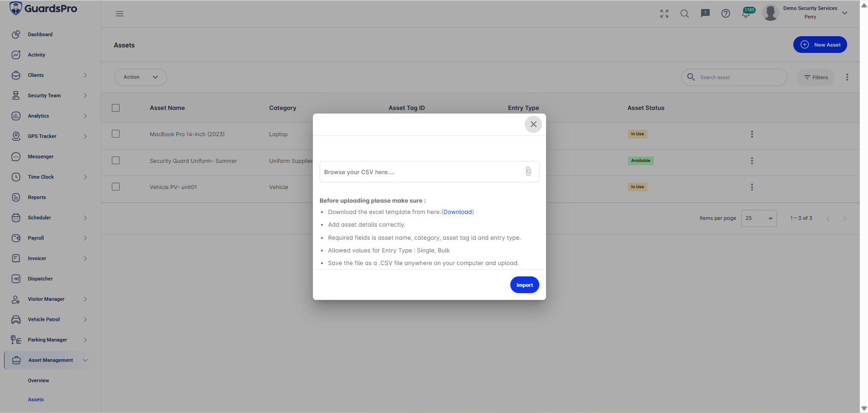Toggle the hamburger sidebar menu icon
This screenshot has height=413, width=868.
(120, 14)
